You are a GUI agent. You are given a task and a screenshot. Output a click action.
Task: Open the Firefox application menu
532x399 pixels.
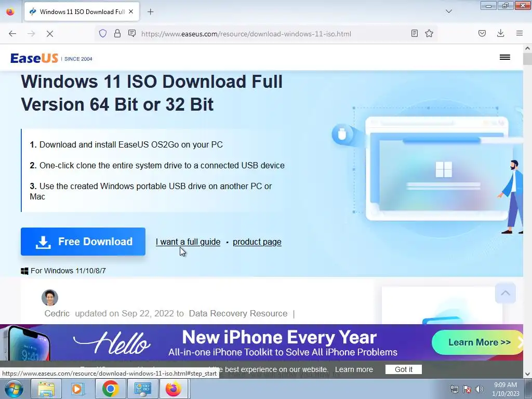520,33
